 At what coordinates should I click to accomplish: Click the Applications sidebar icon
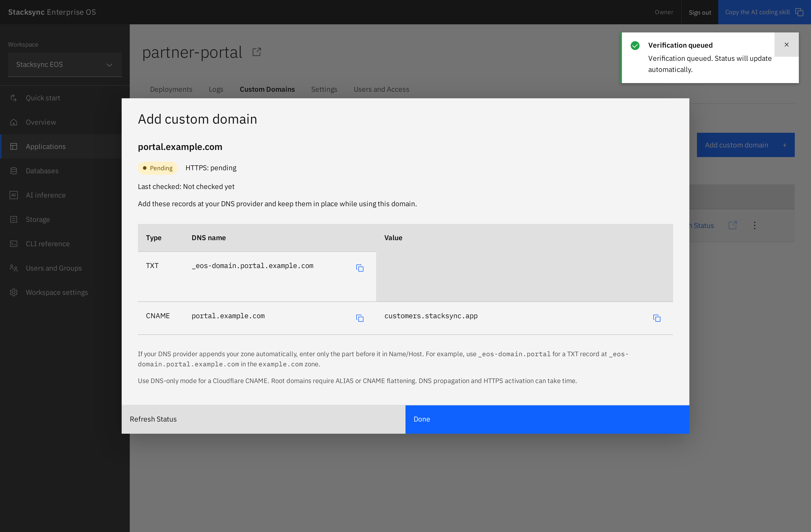pos(14,146)
